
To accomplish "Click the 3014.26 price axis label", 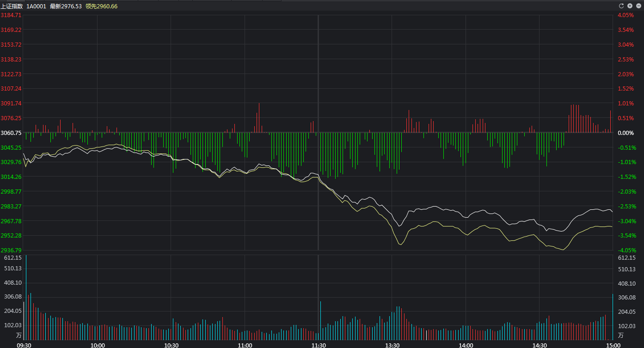I will (11, 177).
